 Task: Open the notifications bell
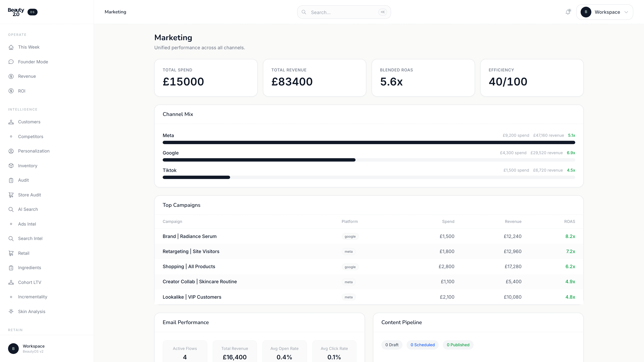(568, 12)
